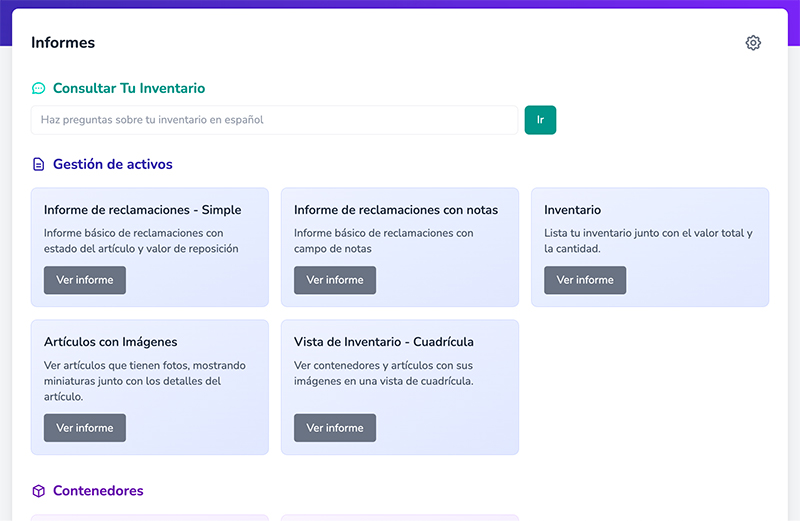Select the Vista de Inventario - Cuadrícula title
The width and height of the screenshot is (800, 521).
coord(384,342)
